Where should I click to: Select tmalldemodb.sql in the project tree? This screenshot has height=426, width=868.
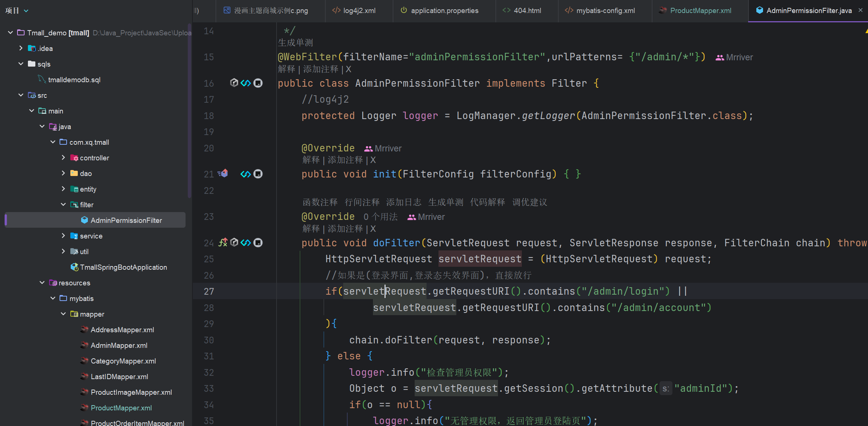coord(74,80)
